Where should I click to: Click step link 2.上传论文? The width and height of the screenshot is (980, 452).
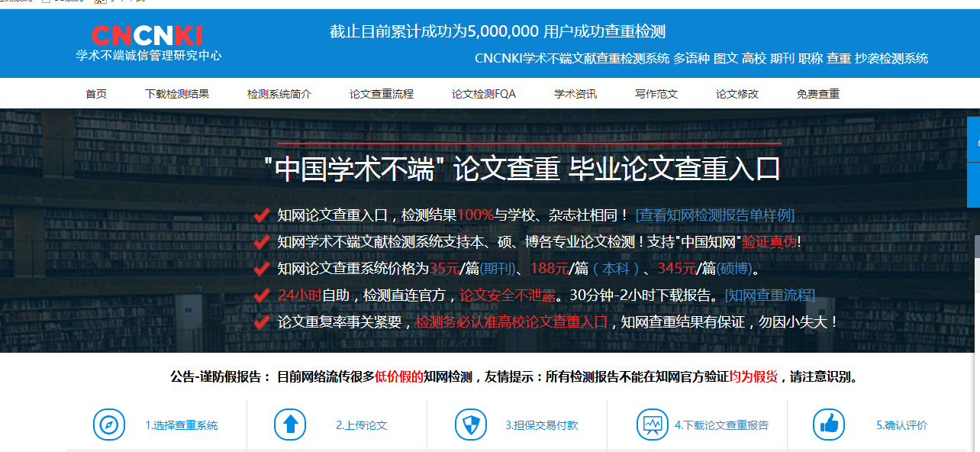(x=362, y=425)
